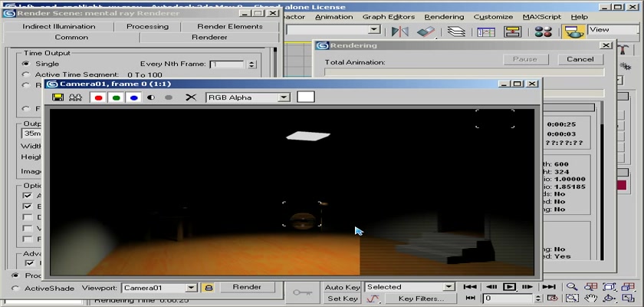
Task: Go to end frame playback control
Action: [x=549, y=287]
